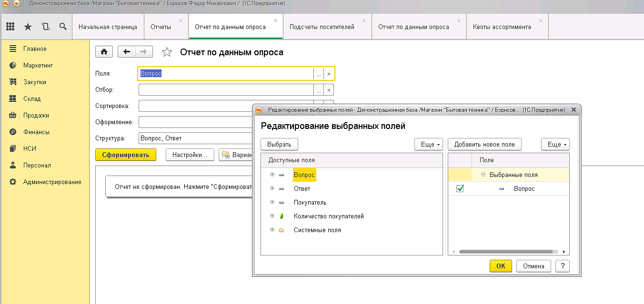Expand the Ответ available field
This screenshot has height=304, width=644.
coord(272,188)
